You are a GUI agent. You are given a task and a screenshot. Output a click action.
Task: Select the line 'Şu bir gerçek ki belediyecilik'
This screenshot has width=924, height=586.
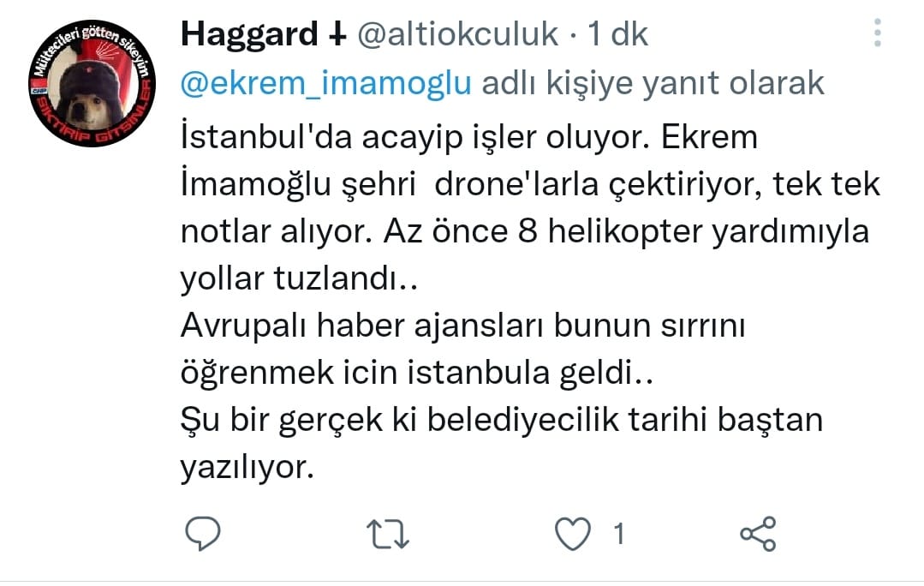[x=502, y=420]
